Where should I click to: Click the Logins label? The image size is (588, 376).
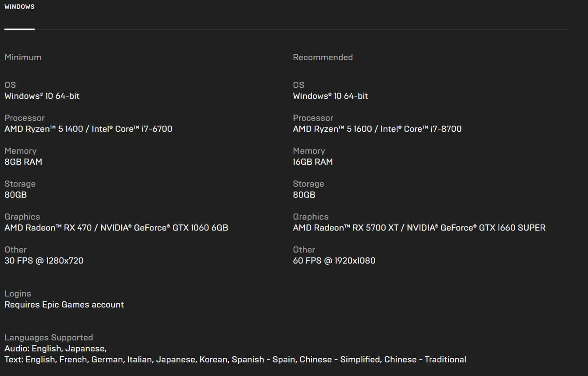click(18, 294)
